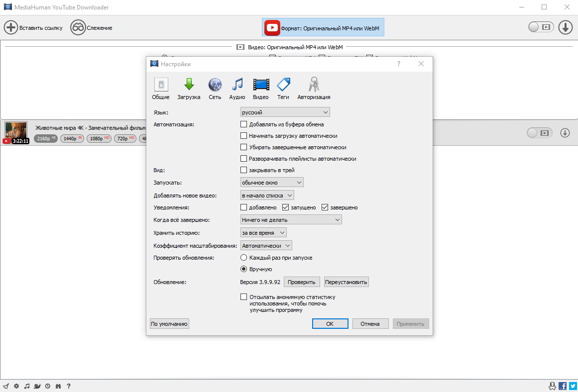Click the question mark help icon at bottom

[69, 386]
